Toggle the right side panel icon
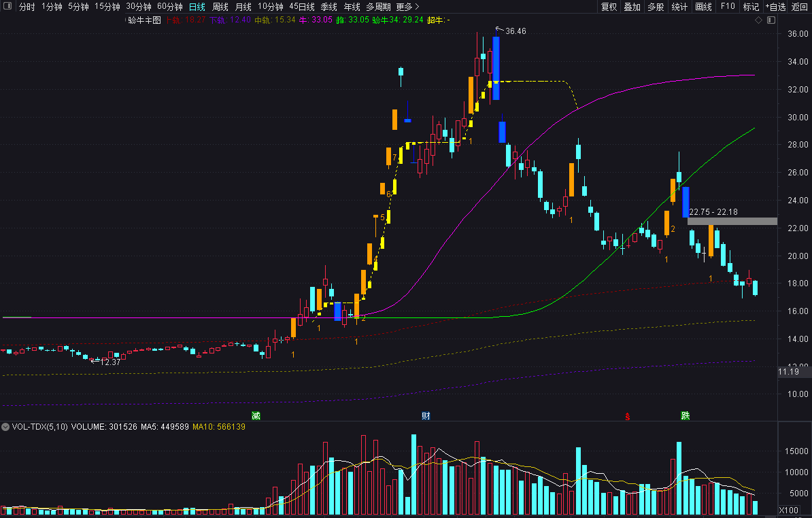The width and height of the screenshot is (812, 518). pyautogui.click(x=771, y=20)
